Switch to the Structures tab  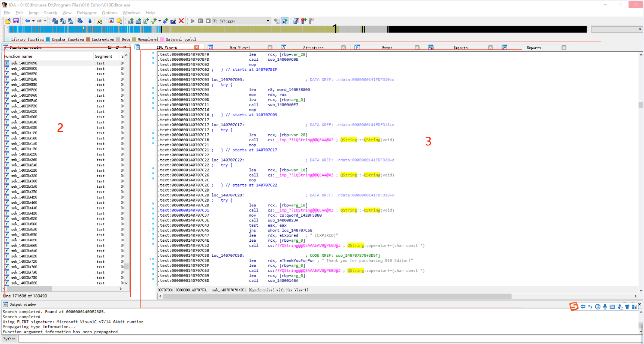[x=313, y=48]
